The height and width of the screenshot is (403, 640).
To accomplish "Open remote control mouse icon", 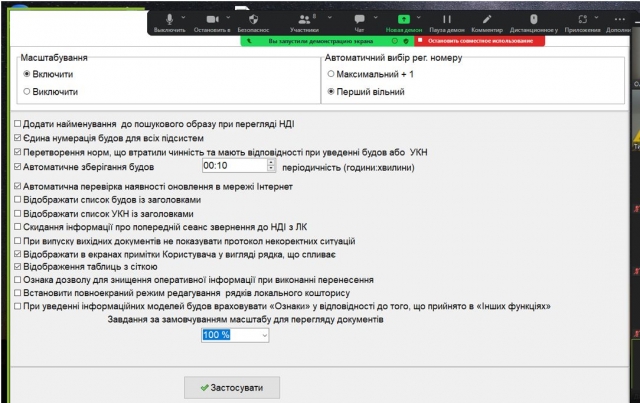I will [533, 19].
